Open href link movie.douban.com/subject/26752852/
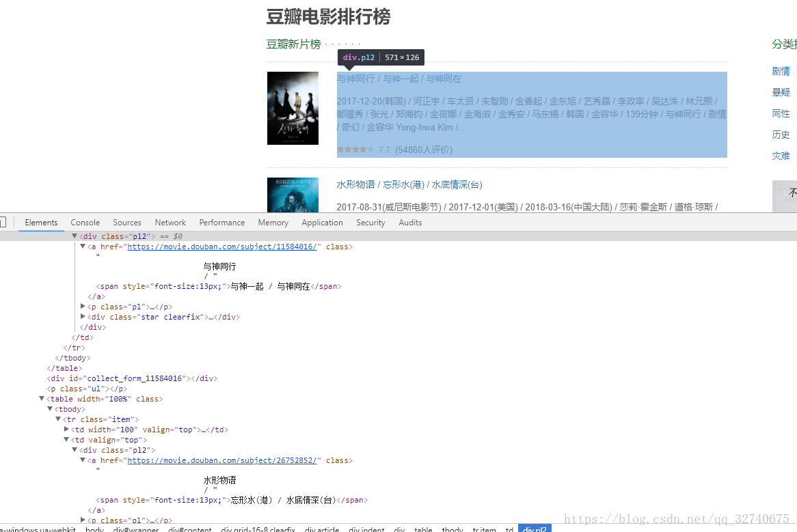 pyautogui.click(x=222, y=460)
